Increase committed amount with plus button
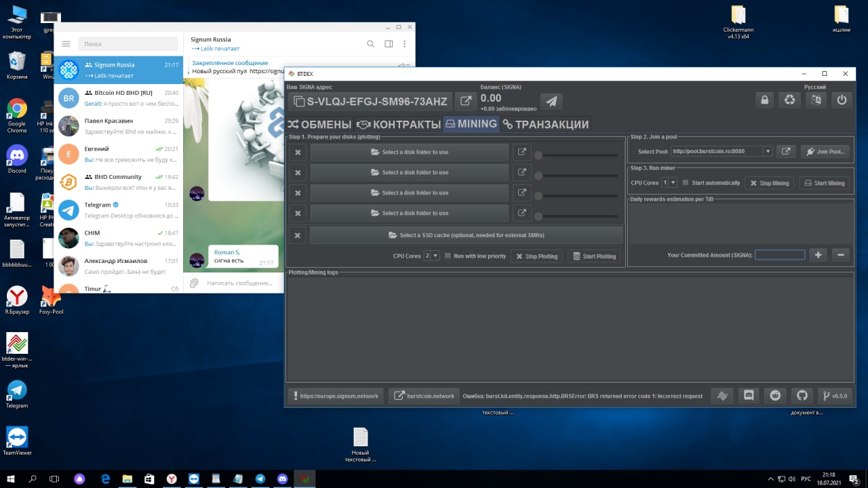 pos(818,255)
